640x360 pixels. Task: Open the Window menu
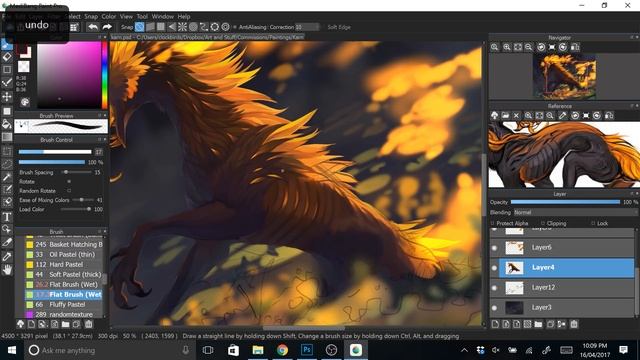[x=163, y=17]
